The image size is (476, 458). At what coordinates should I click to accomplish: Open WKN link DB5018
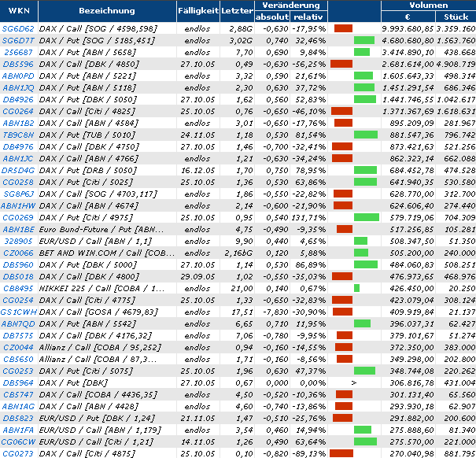pyautogui.click(x=18, y=277)
